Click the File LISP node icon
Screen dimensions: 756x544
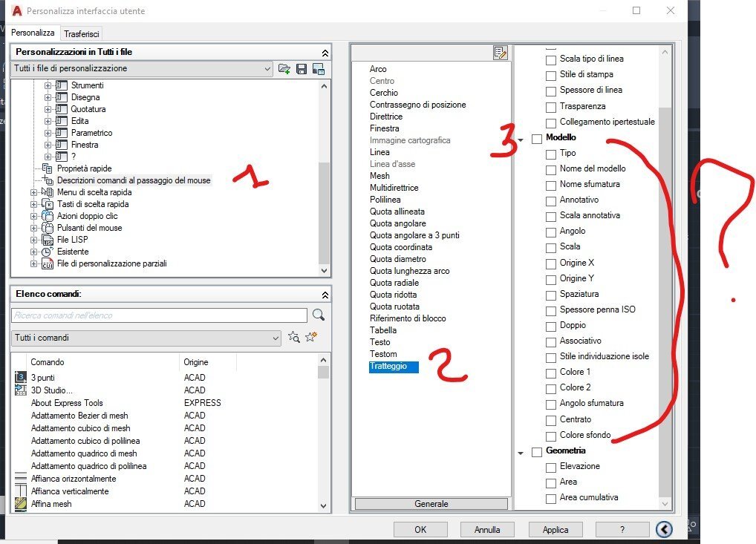tap(48, 240)
